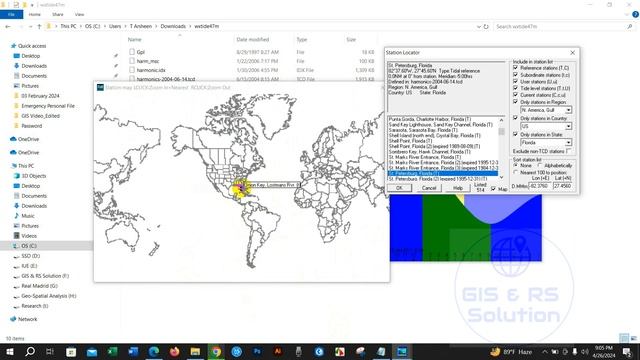This screenshot has width=640, height=360.
Task: Click Cancel in Station Locator
Action: 429,188
